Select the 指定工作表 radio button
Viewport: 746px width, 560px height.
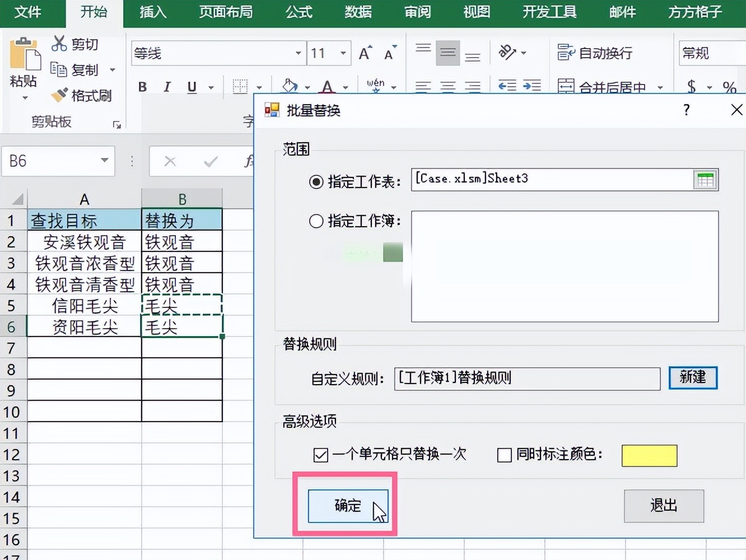pyautogui.click(x=316, y=181)
